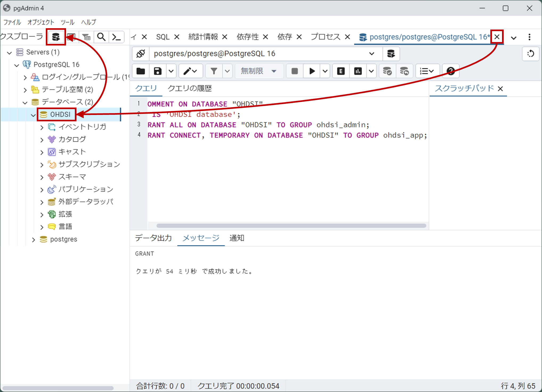Viewport: 542px width, 392px height.
Task: Switch to the 通知 tab
Action: tap(237, 238)
